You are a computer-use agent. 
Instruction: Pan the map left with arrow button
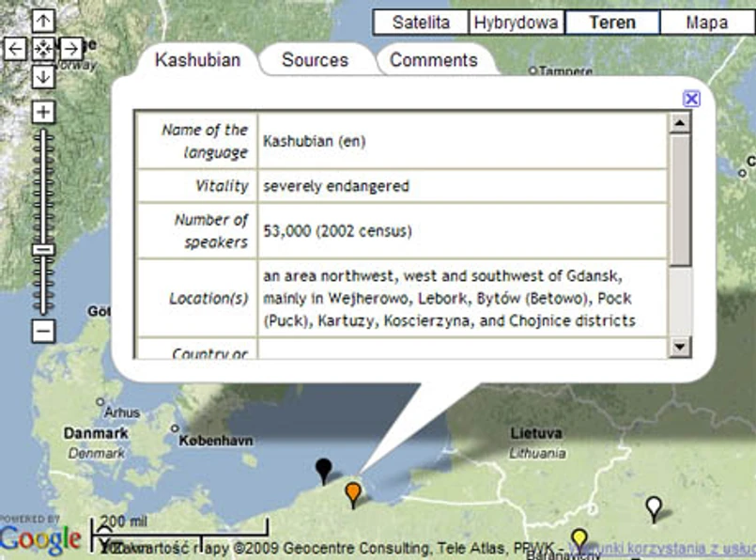pos(15,49)
